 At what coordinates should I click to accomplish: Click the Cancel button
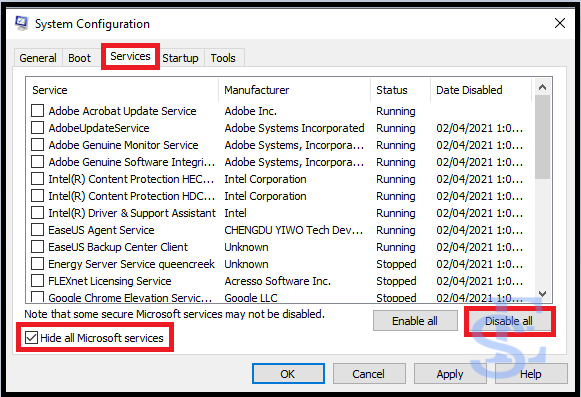(369, 374)
